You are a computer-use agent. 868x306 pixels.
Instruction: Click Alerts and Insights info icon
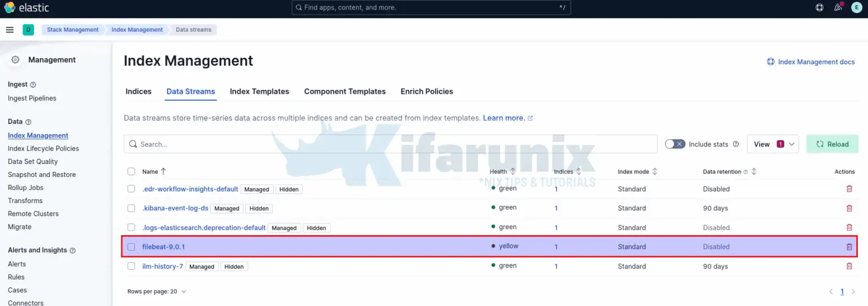pyautogui.click(x=72, y=251)
